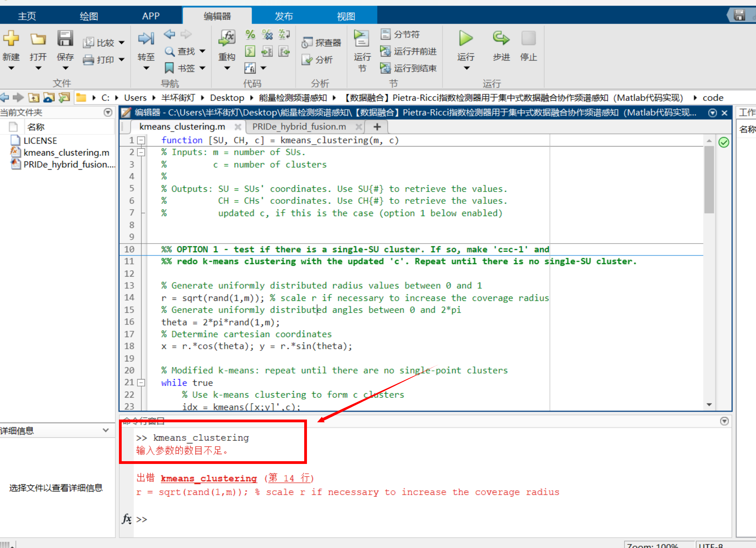The width and height of the screenshot is (756, 548).
Task: Click the kmeans_clustering error link
Action: [x=208, y=478]
